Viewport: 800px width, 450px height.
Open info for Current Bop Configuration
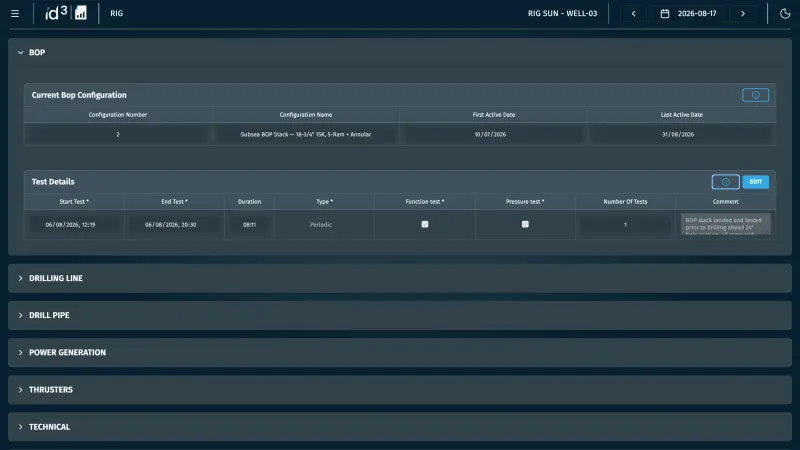pos(756,95)
